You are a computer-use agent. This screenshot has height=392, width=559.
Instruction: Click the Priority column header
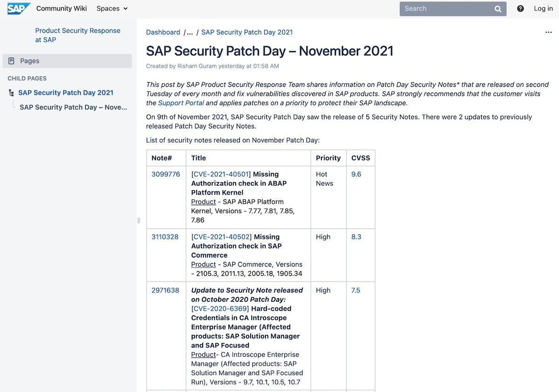(328, 158)
